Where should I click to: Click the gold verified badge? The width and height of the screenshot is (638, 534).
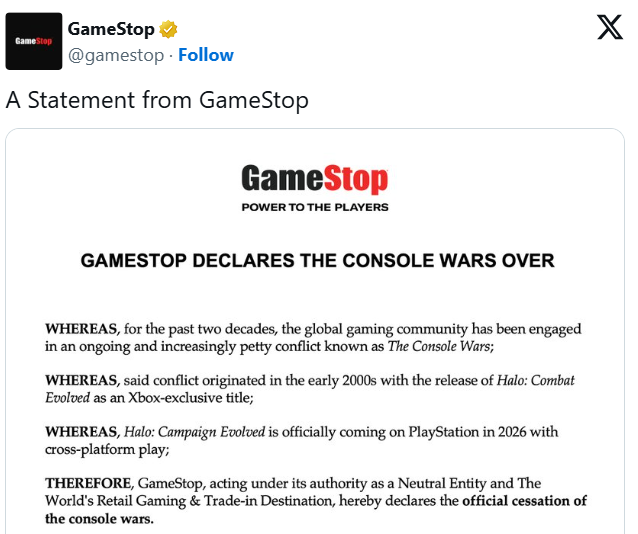[x=169, y=28]
